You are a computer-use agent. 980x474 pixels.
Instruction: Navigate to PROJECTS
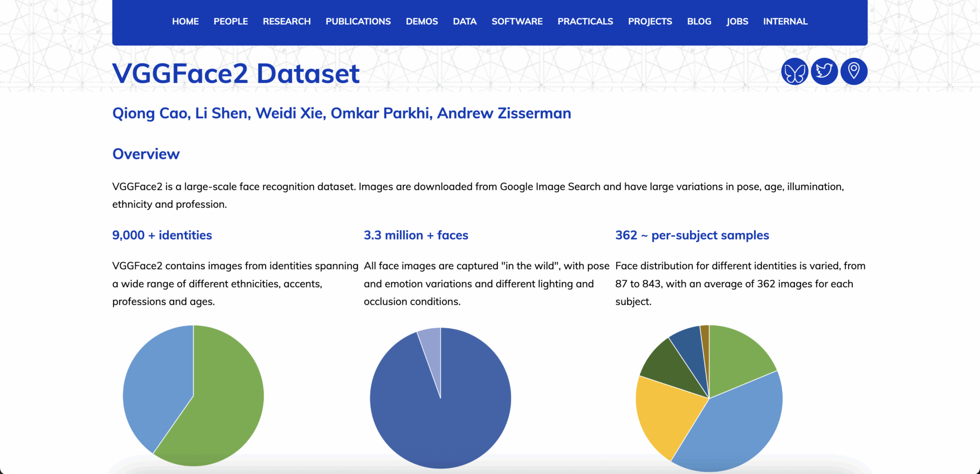pos(650,21)
